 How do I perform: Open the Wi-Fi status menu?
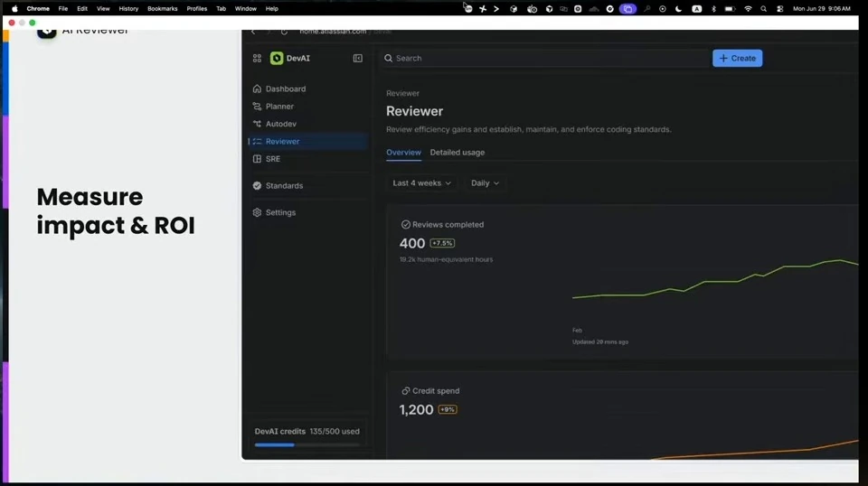pyautogui.click(x=748, y=9)
